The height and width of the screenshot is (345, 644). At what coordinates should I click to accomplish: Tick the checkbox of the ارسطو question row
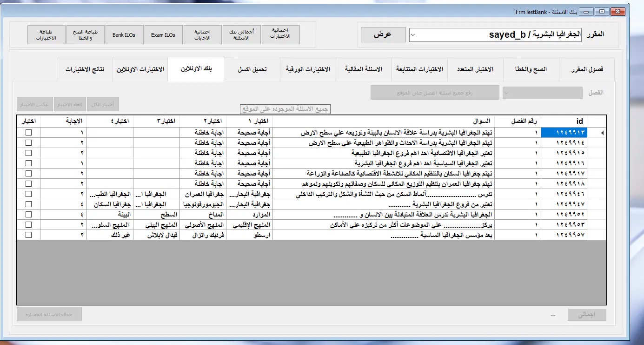(x=29, y=235)
